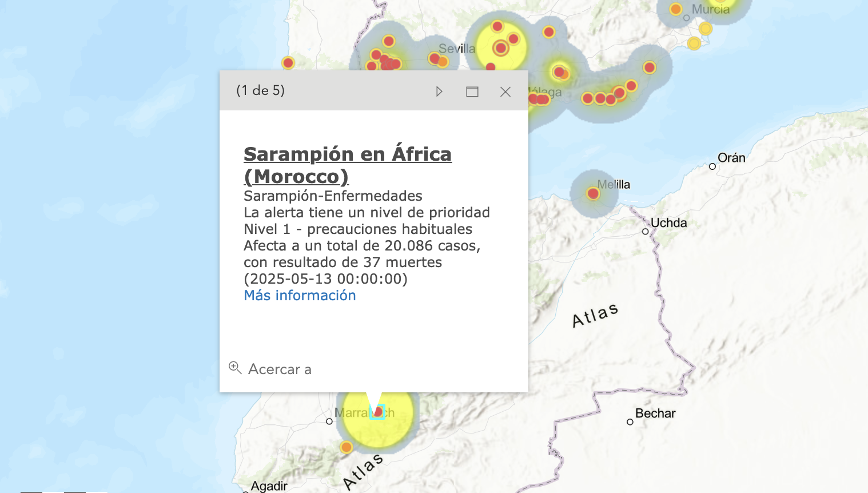Viewport: 868px width, 493px height.
Task: Click the double-ringed red marker east of Sevilla
Action: 501,49
